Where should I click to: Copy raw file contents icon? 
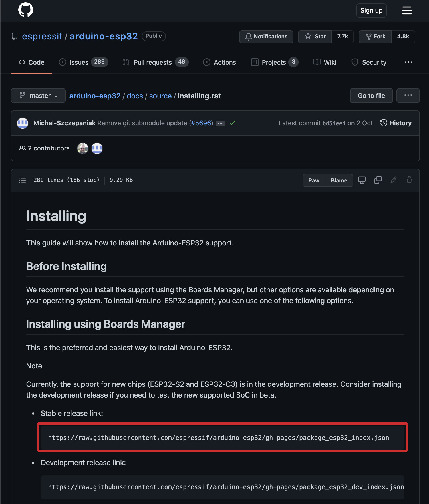click(x=378, y=180)
